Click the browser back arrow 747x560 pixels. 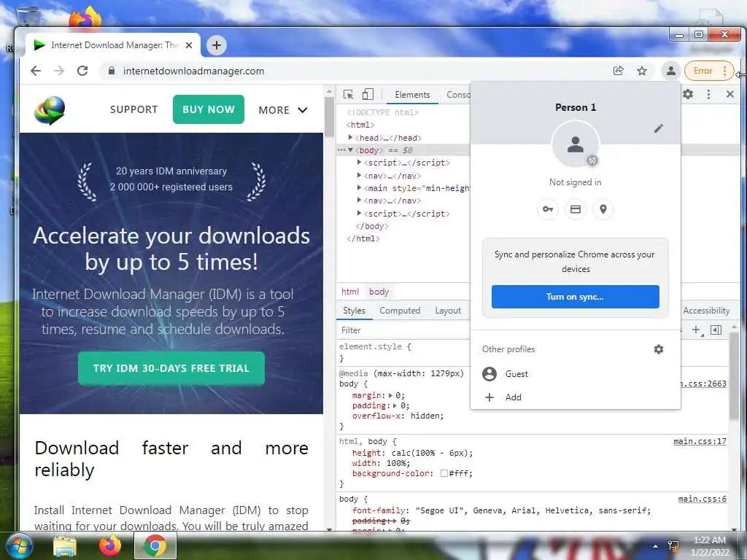pos(36,71)
